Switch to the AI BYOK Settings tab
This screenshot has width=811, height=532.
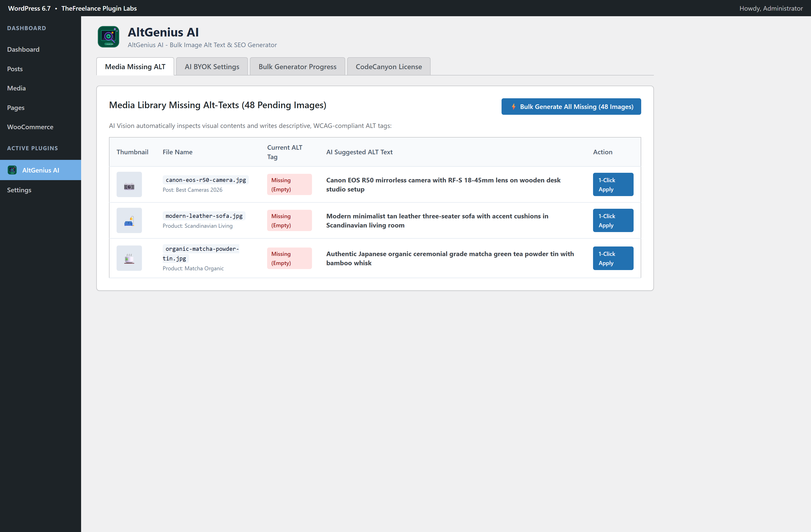tap(212, 66)
